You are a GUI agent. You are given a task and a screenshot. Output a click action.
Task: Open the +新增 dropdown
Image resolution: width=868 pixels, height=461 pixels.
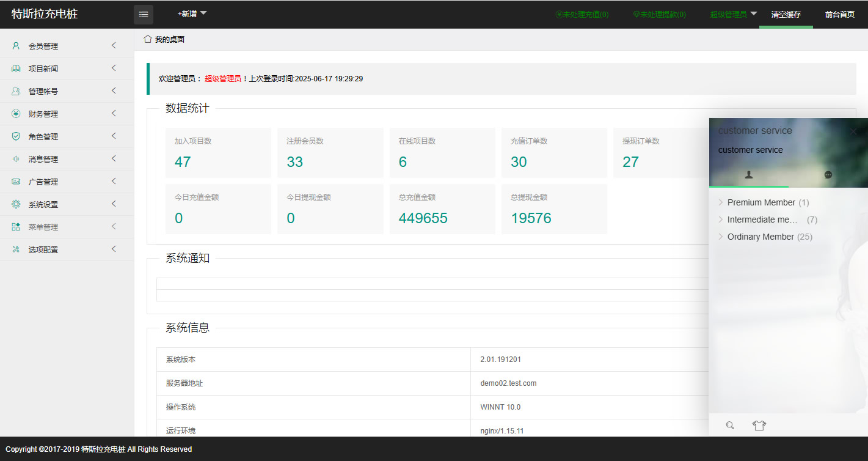tap(192, 13)
